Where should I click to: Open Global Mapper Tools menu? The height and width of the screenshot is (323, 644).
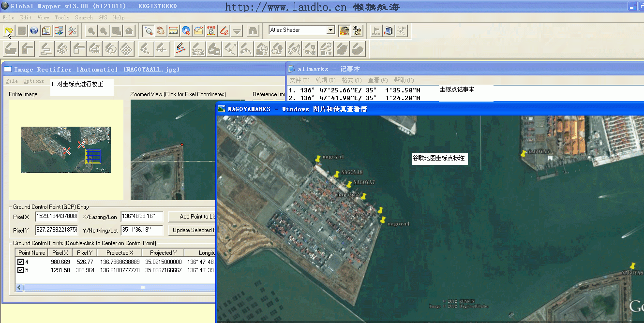pyautogui.click(x=62, y=17)
